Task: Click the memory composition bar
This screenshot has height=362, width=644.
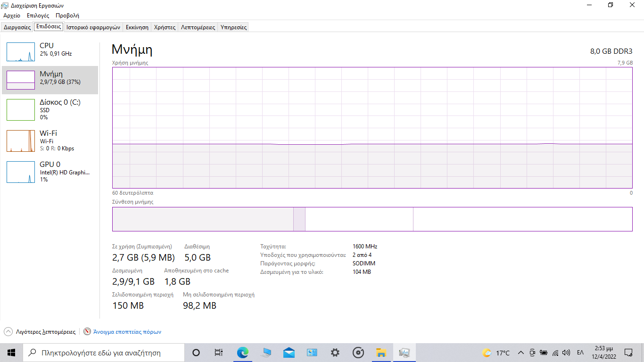Action: pos(372,219)
